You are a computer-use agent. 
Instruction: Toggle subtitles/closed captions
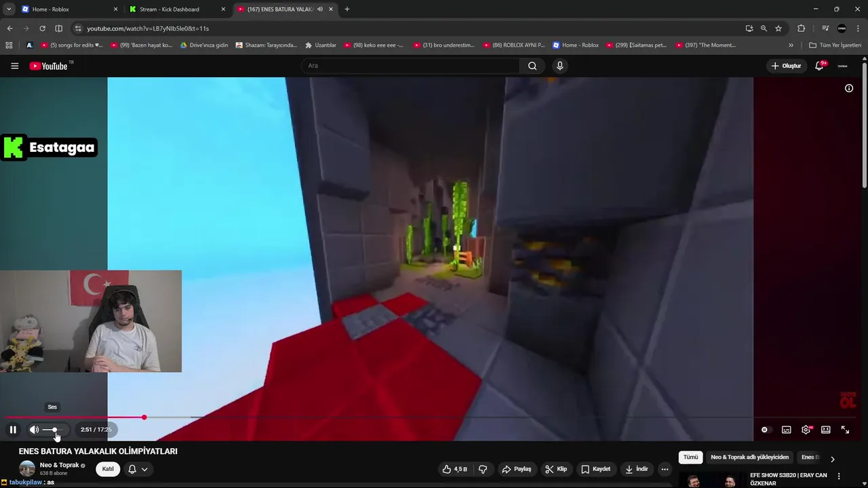786,430
